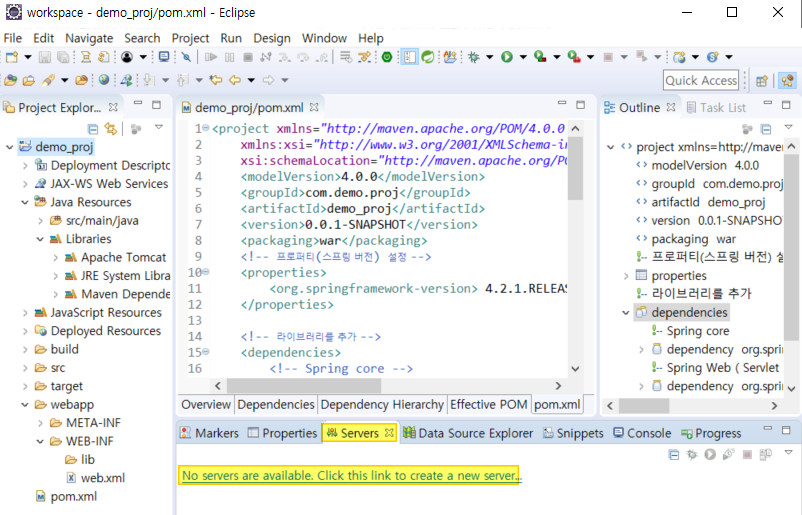This screenshot has height=515, width=802.
Task: Expand Maven Dependencies tree node
Action: [x=56, y=295]
